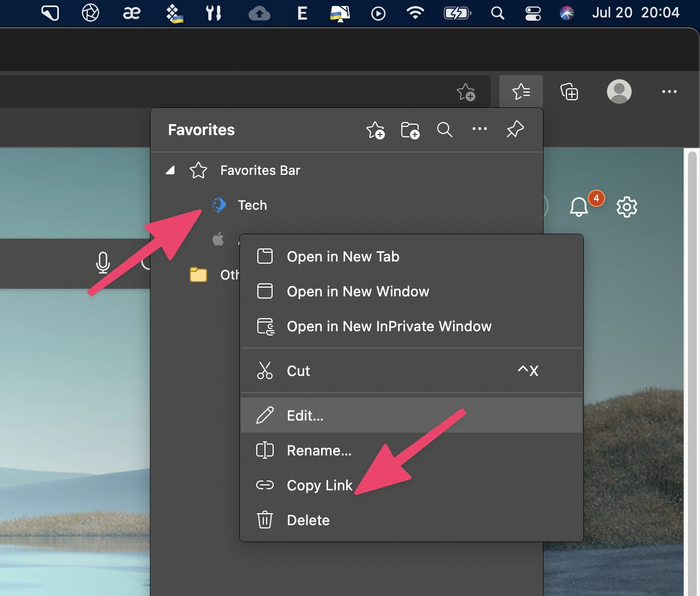The width and height of the screenshot is (700, 596).
Task: Click the microphone voice search icon
Action: 102,263
